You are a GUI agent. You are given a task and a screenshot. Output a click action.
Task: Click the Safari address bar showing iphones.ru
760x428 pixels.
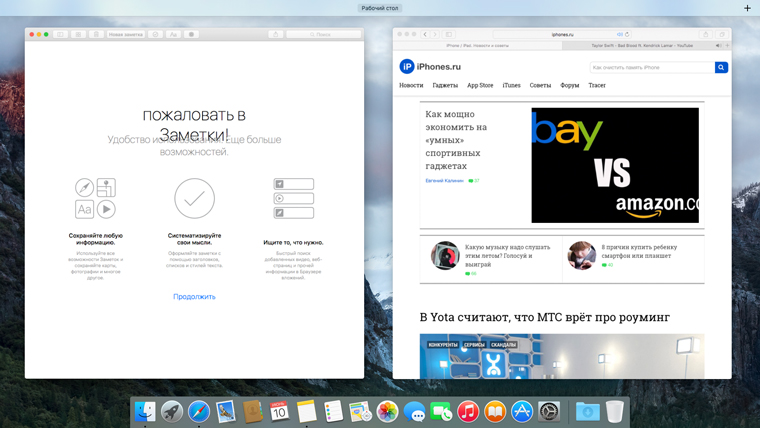pyautogui.click(x=562, y=34)
